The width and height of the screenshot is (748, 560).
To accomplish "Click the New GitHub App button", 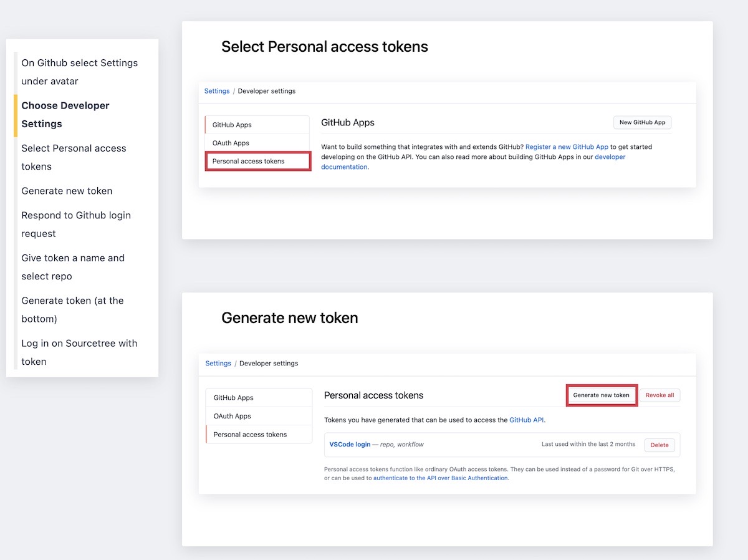I will [x=642, y=123].
